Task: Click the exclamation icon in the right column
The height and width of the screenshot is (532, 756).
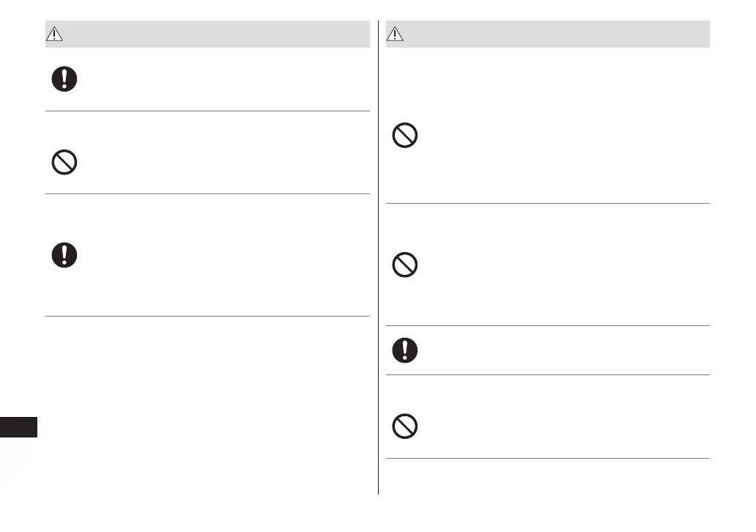Action: (405, 350)
